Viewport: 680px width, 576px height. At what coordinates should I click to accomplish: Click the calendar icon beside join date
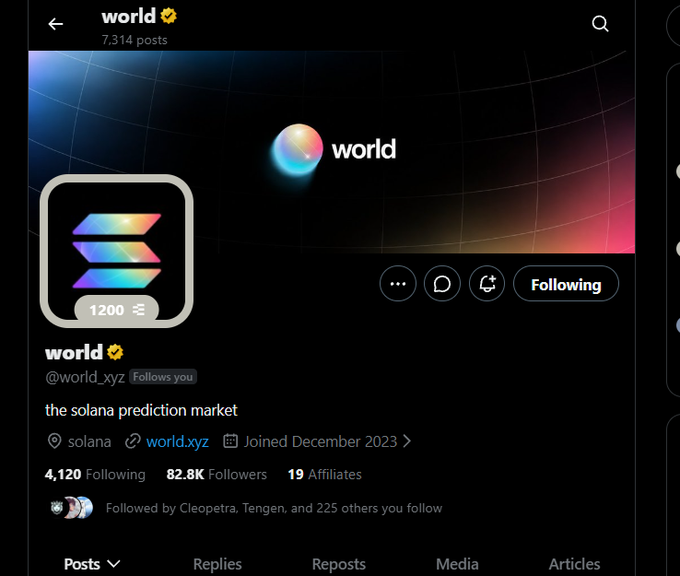230,441
